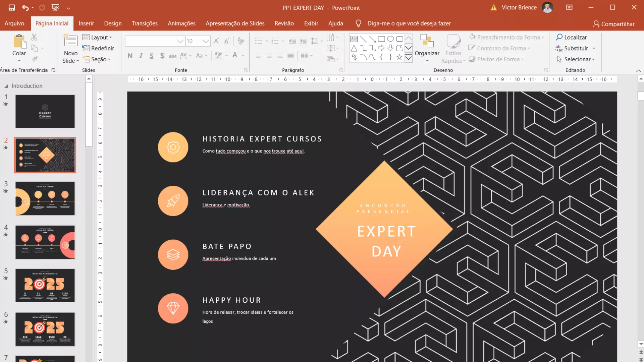Screen dimensions: 644x362
Task: Switch to the Design tab
Action: [113, 23]
